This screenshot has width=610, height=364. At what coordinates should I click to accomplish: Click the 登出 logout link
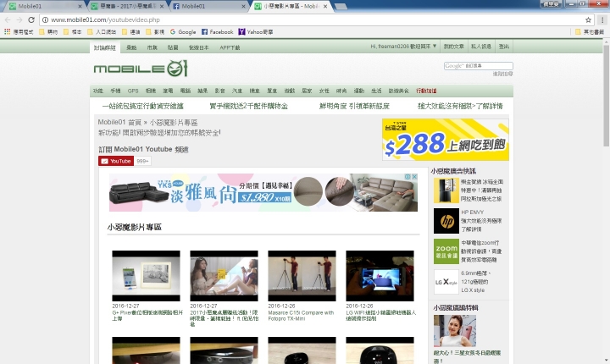pos(504,47)
